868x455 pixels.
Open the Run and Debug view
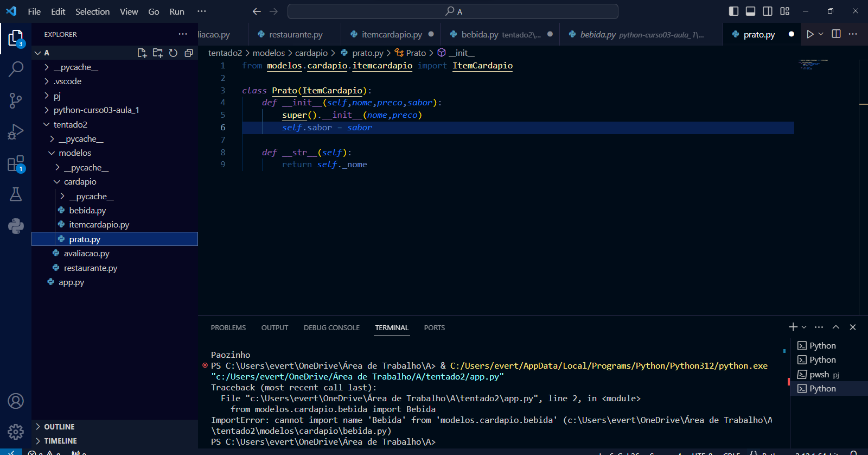pos(16,132)
